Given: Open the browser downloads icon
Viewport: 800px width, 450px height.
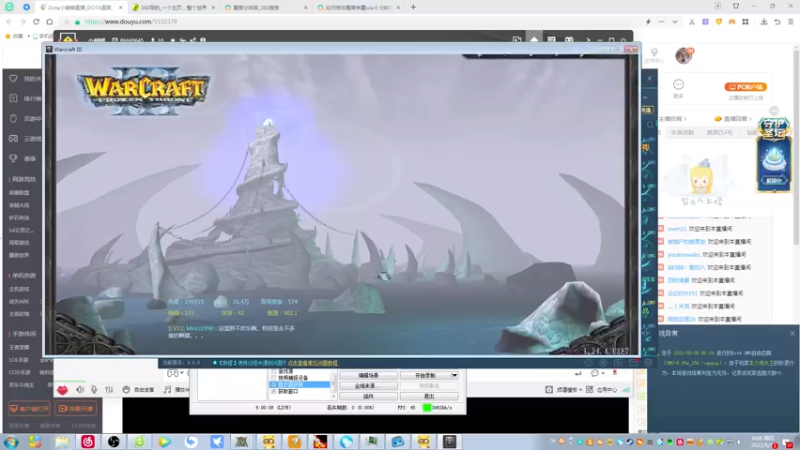Looking at the screenshot, I should (x=764, y=22).
